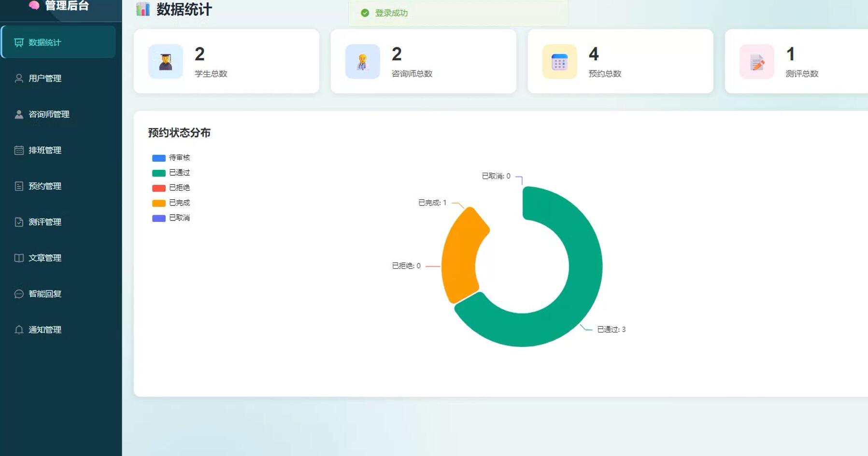The image size is (868, 456).
Task: Toggle the 已通过 legend entry
Action: (x=171, y=173)
